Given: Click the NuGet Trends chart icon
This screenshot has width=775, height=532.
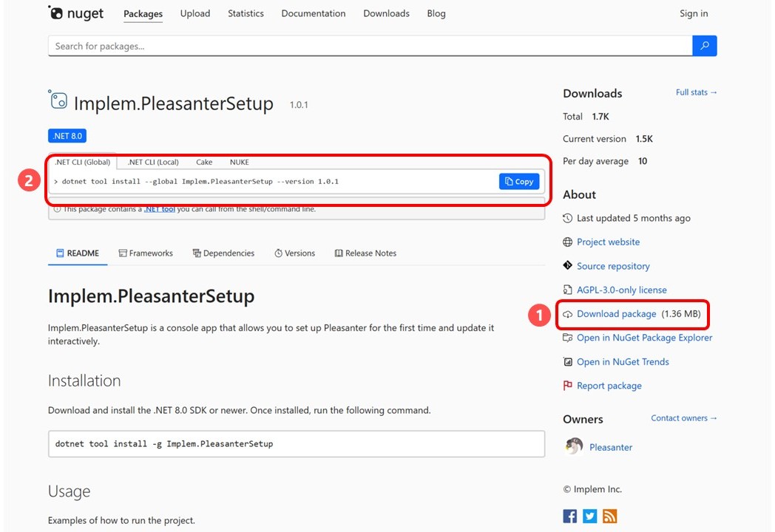Looking at the screenshot, I should coord(567,362).
